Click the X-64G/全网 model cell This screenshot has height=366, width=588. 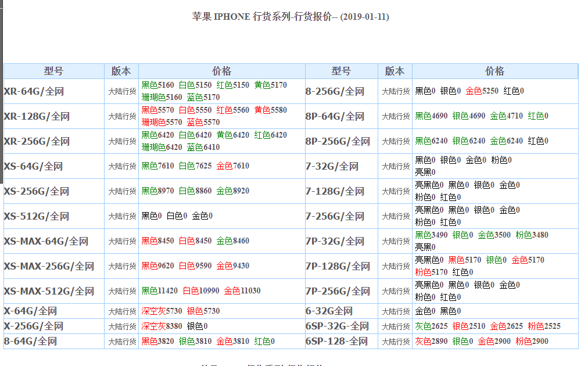[54, 311]
